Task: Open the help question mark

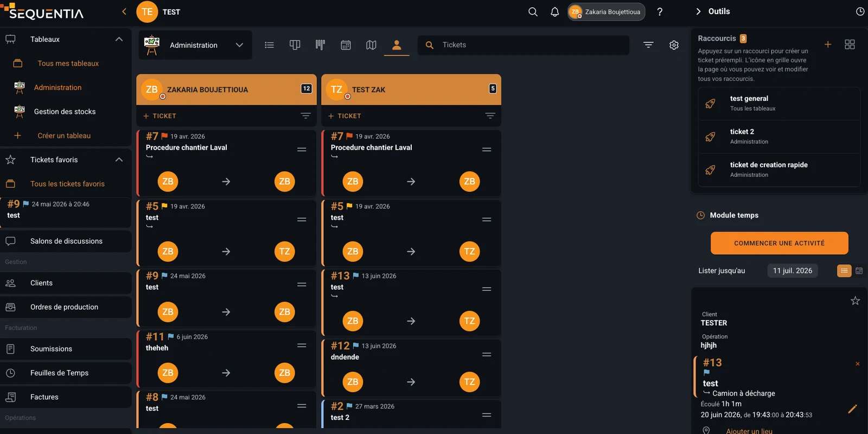Action: pyautogui.click(x=660, y=12)
